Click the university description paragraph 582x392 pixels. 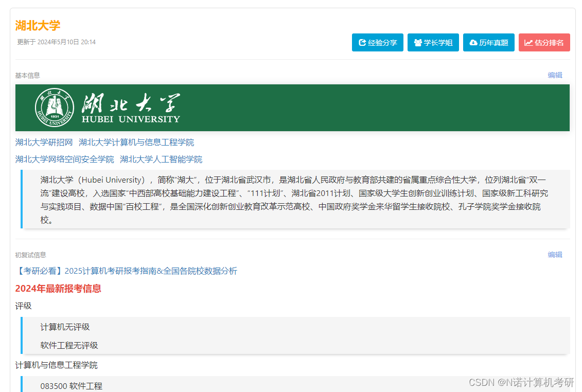point(295,199)
